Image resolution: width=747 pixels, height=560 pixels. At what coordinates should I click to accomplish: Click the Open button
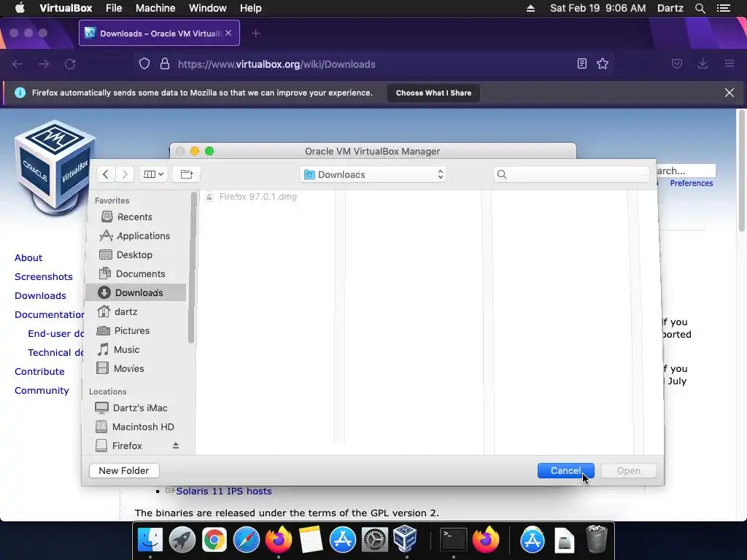628,470
